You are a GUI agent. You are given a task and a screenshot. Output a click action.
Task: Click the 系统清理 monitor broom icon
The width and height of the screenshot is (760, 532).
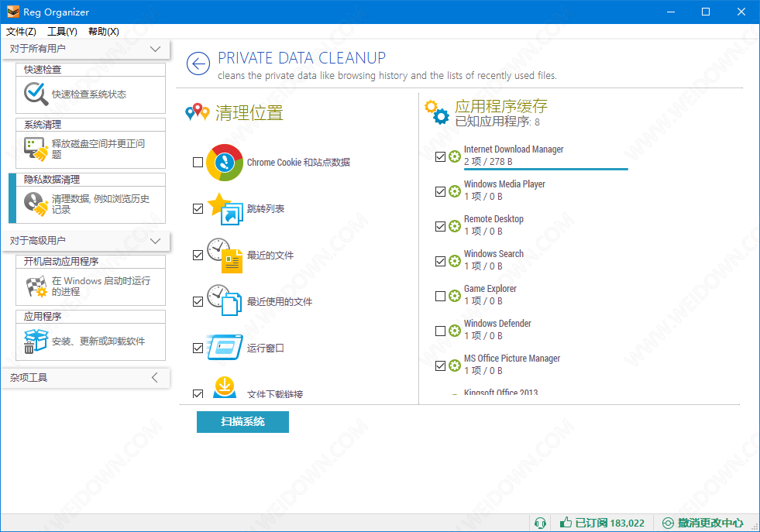36,149
